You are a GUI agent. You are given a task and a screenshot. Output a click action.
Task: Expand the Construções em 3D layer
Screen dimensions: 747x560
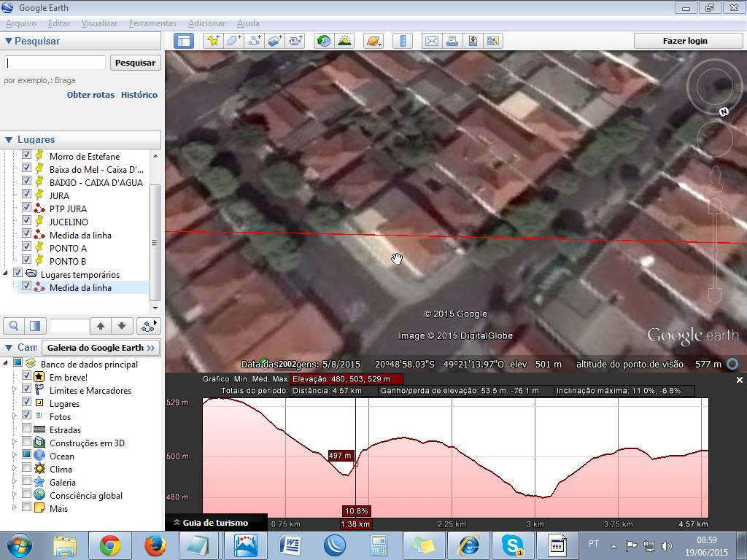15,443
